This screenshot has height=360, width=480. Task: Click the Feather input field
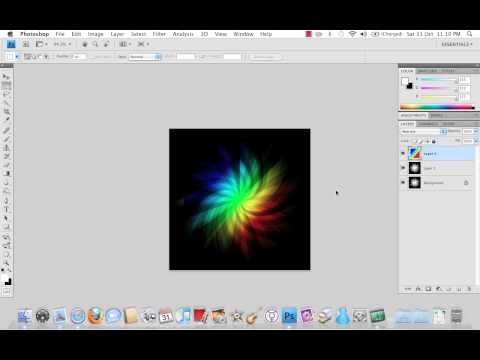[79, 57]
